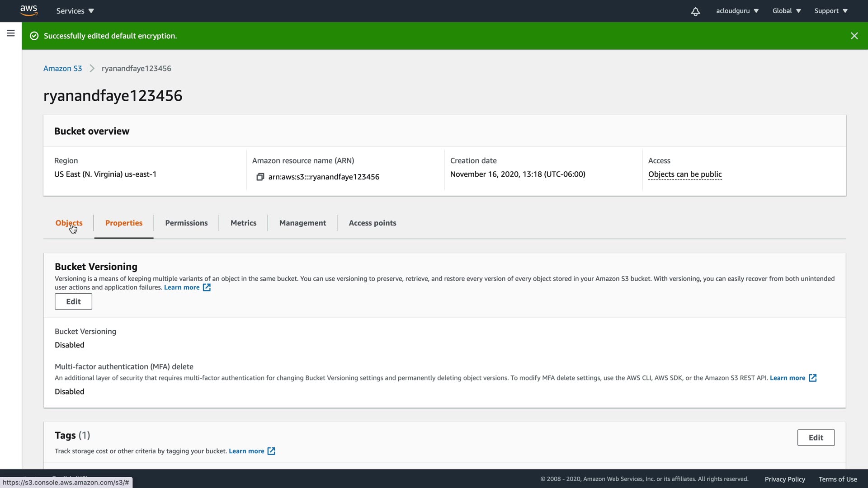Open the Management tab

pyautogui.click(x=302, y=223)
